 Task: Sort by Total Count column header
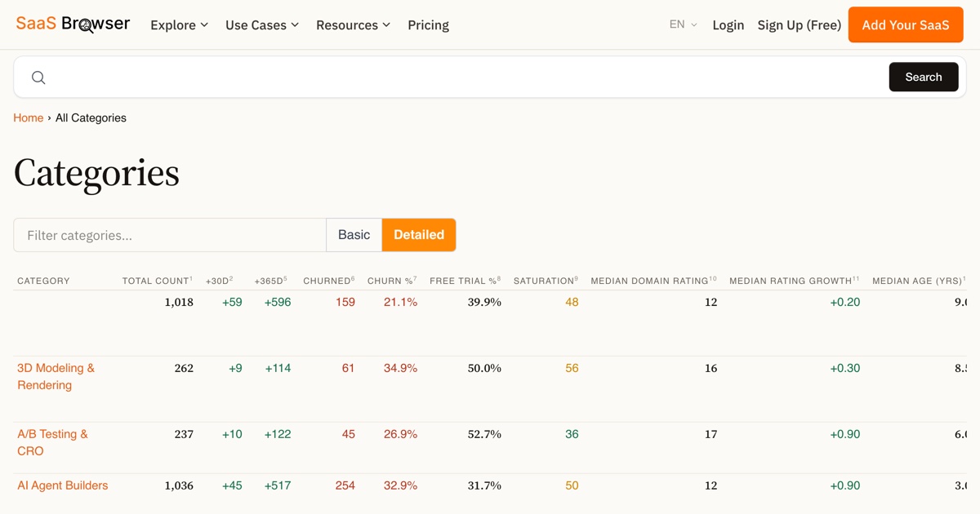coord(158,281)
